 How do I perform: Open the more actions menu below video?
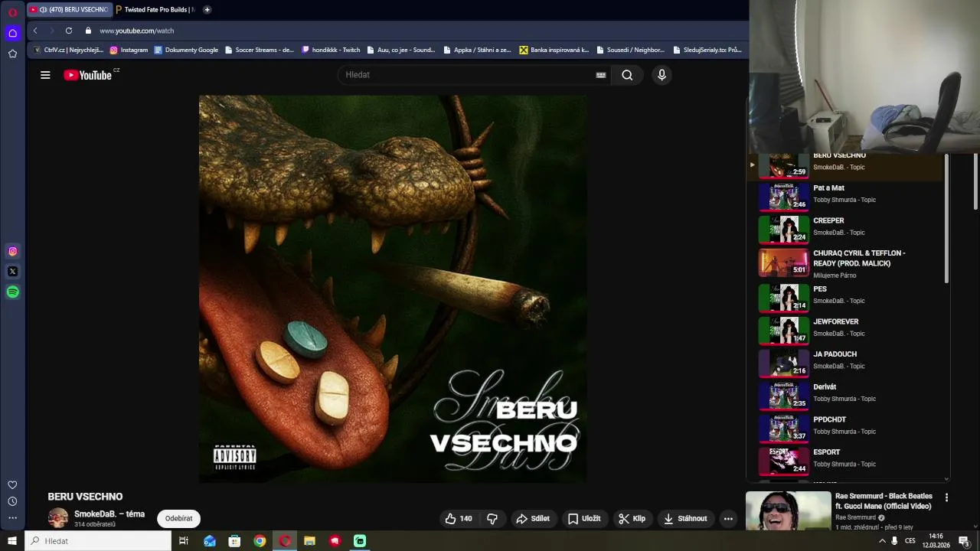(728, 518)
